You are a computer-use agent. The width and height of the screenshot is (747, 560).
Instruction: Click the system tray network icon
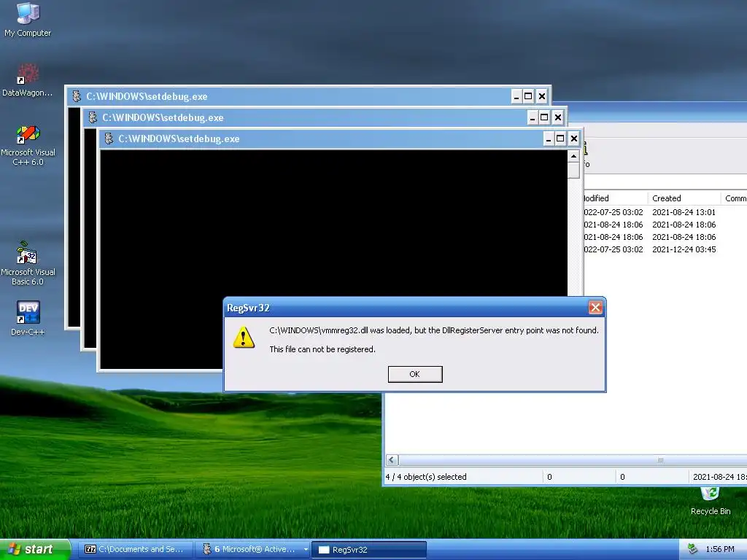(x=693, y=549)
